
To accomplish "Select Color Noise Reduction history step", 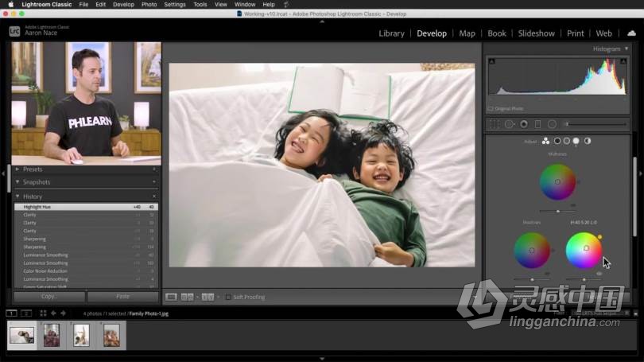I will coord(86,271).
